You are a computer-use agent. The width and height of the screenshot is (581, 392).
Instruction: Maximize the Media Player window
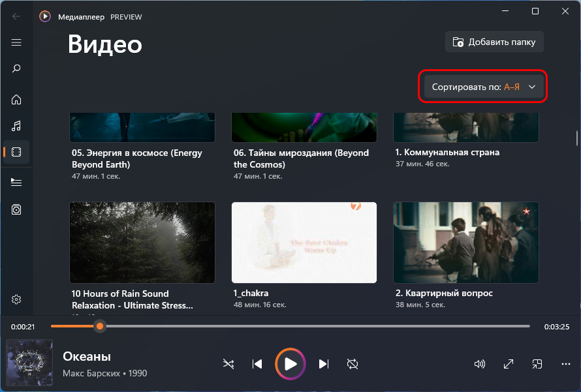click(x=535, y=11)
